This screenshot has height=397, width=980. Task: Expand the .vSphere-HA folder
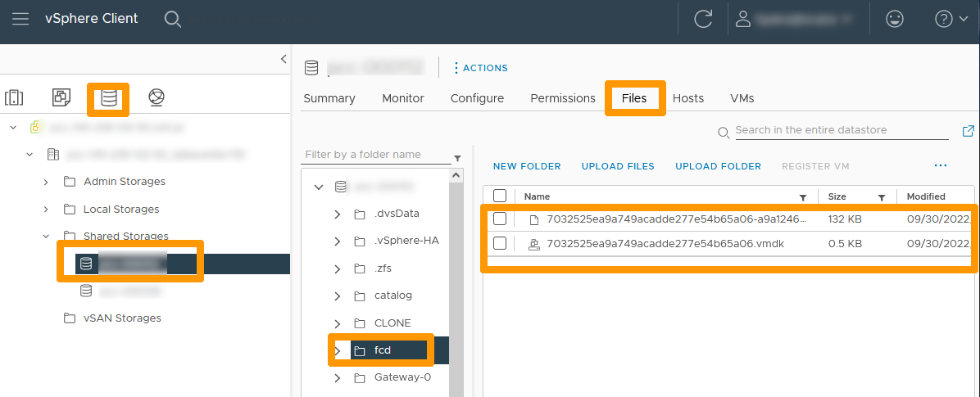(x=338, y=241)
